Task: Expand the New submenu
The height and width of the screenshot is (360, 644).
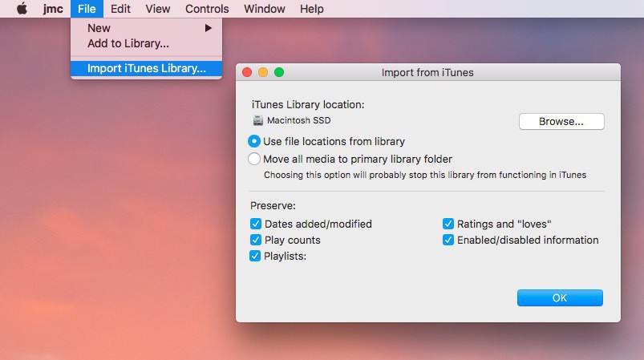Action: tap(146, 28)
